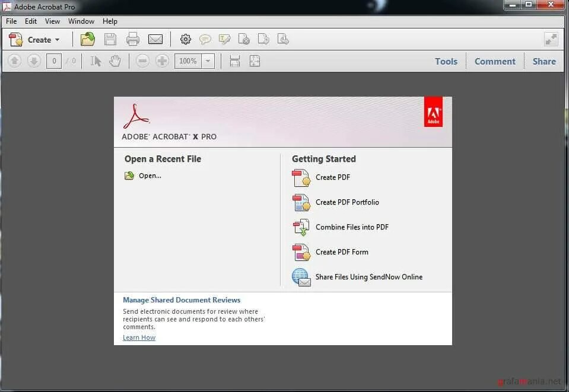Expand the Create dropdown arrow
Viewport: 569px width, 392px height.
[58, 40]
